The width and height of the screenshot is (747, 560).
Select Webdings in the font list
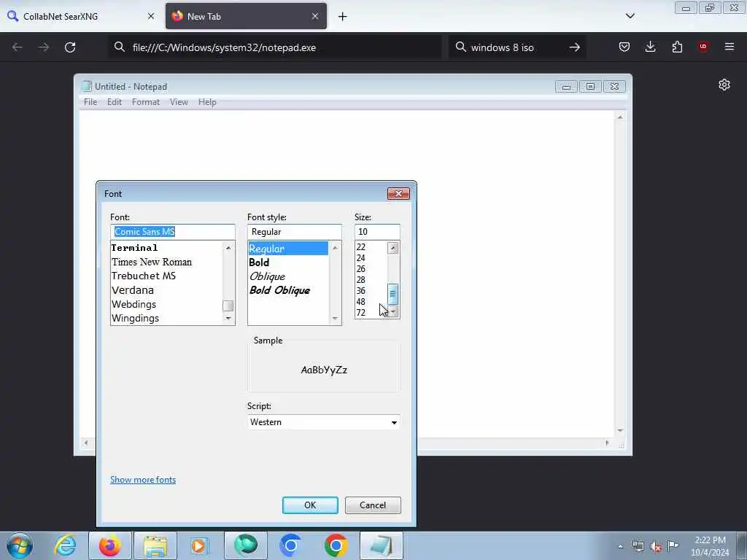166,304
